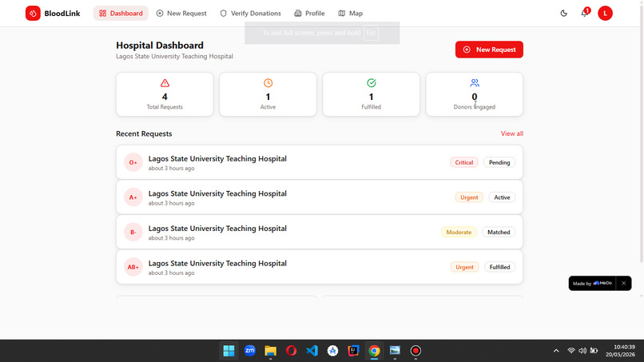
Task: Open Visual Studio Code from taskbar
Action: point(312,351)
